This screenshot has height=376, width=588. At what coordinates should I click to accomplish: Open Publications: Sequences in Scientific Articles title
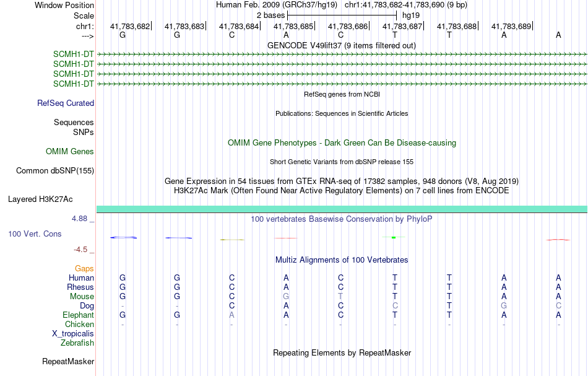(342, 113)
